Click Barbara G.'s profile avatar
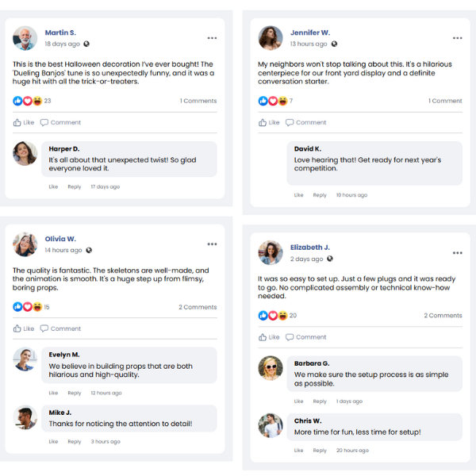This screenshot has width=476, height=476. 271,367
